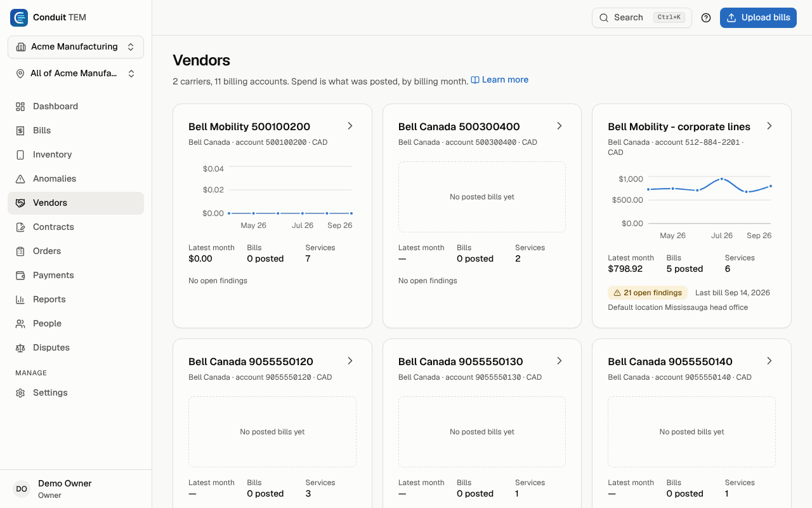Viewport: 812px width, 508px height.
Task: Click the Demo Owner profile
Action: click(x=75, y=489)
